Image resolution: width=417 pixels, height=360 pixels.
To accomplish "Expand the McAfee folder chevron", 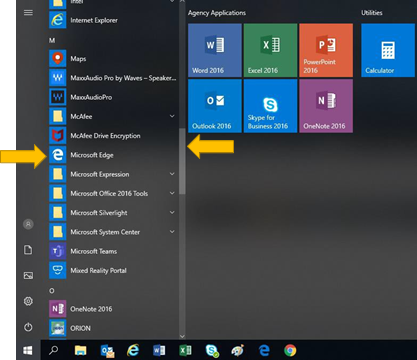I will (x=172, y=116).
